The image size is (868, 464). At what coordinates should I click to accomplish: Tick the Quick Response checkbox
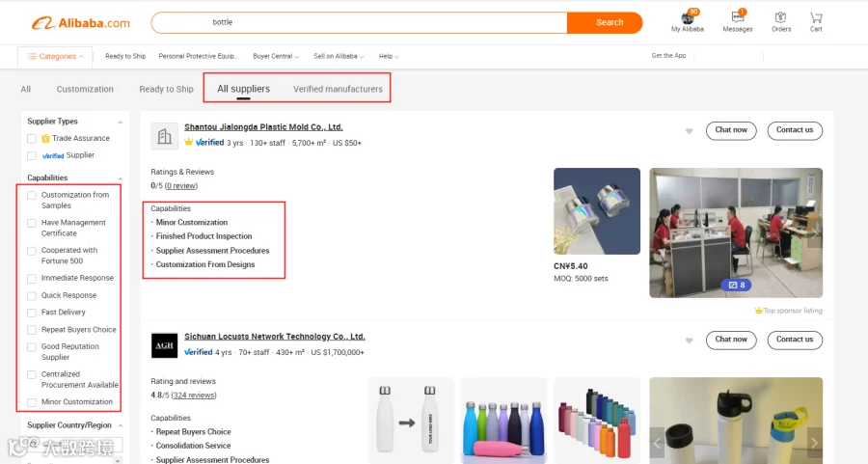(32, 296)
